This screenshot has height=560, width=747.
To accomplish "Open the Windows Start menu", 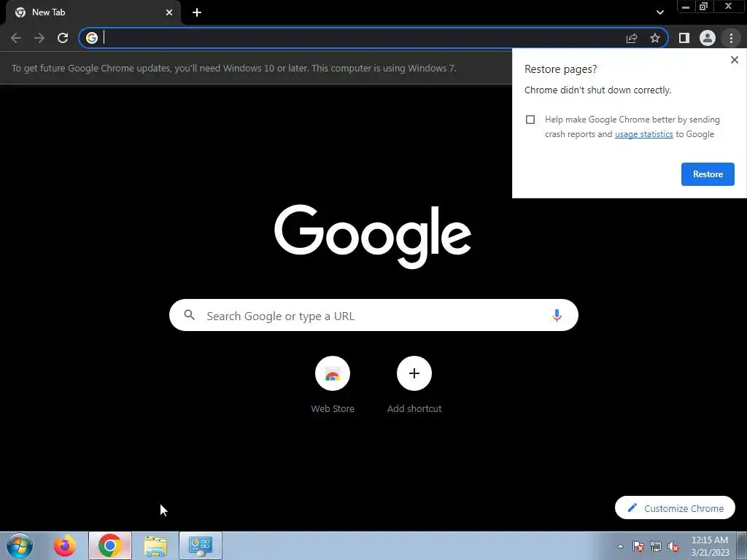I will pos(20,545).
